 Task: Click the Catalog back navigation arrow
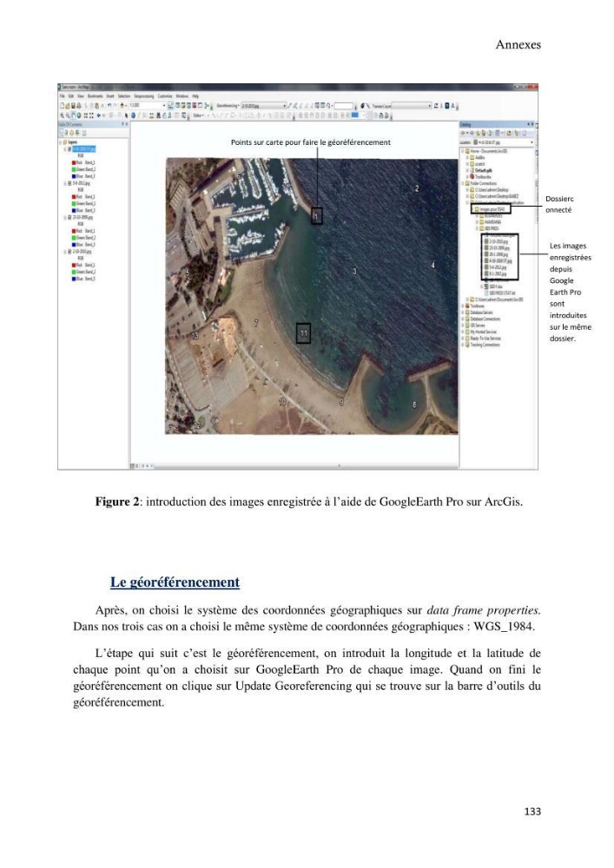pyautogui.click(x=463, y=133)
